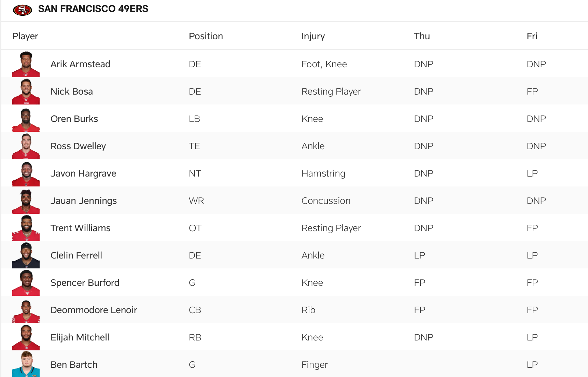Image resolution: width=588 pixels, height=377 pixels.
Task: Click the SAN FRANCISCO 49ERS team name
Action: pos(94,9)
